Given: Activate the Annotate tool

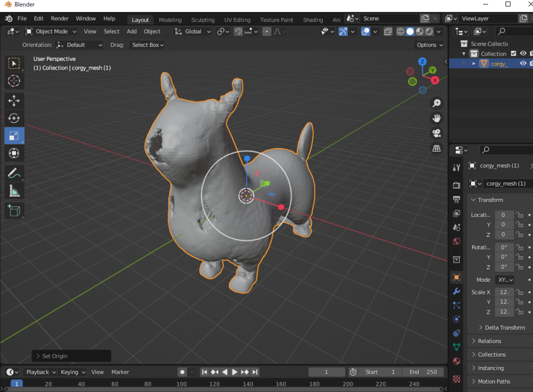Looking at the screenshot, I should (x=12, y=173).
